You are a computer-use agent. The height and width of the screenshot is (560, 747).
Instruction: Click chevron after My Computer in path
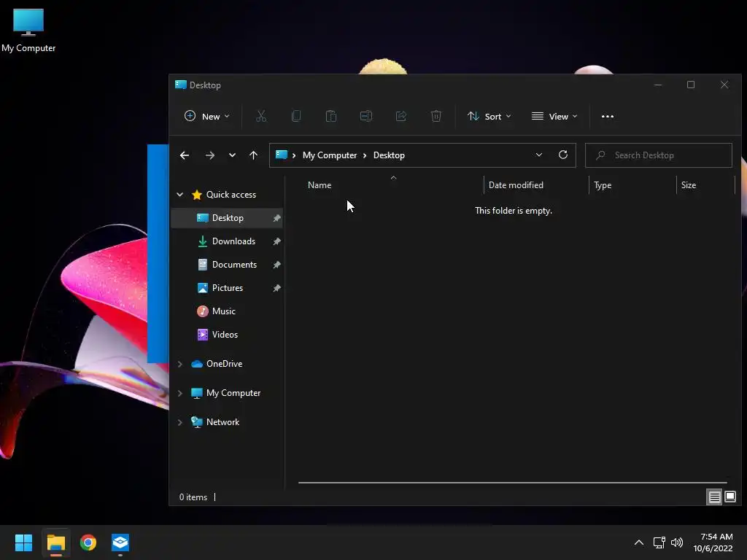(x=365, y=155)
